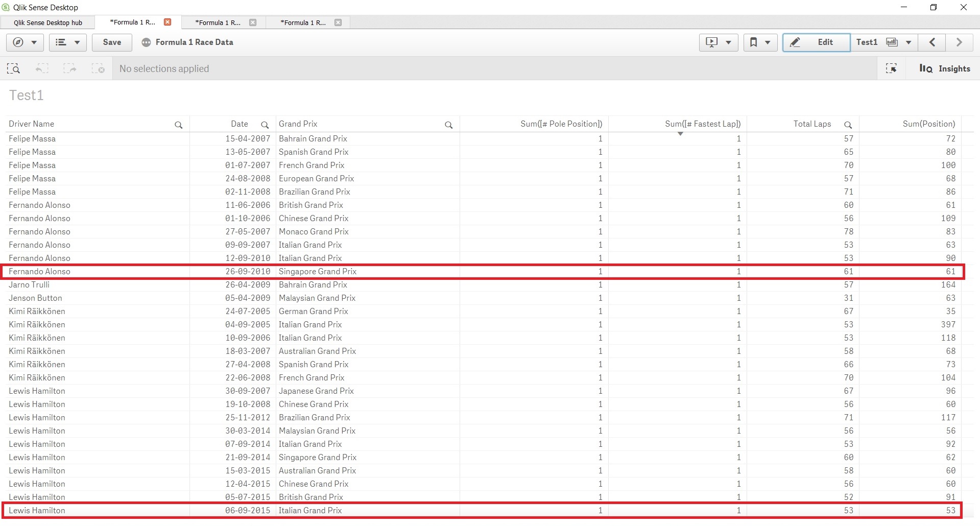Select Monaco Grand Prix cell

(x=368, y=232)
